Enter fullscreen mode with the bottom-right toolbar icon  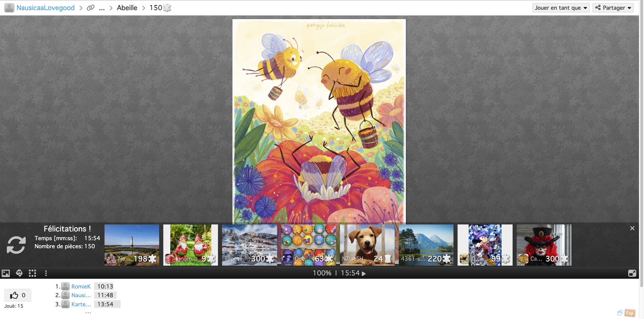tap(632, 273)
